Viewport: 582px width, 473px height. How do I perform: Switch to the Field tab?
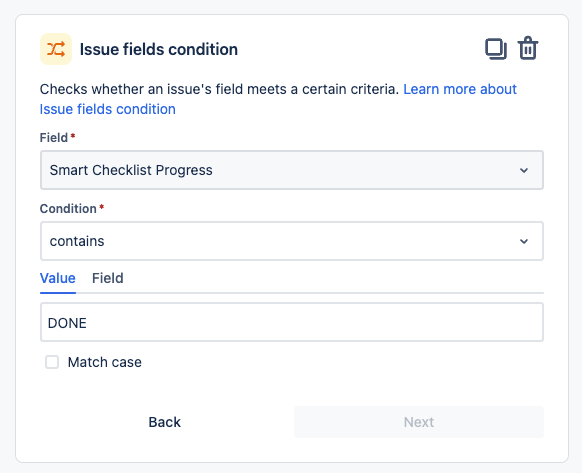pos(108,278)
